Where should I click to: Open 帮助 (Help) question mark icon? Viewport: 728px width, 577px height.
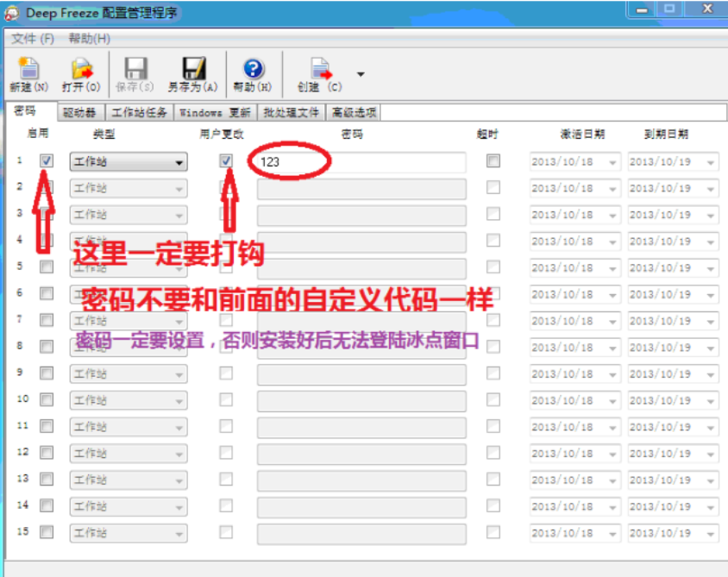coord(253,70)
